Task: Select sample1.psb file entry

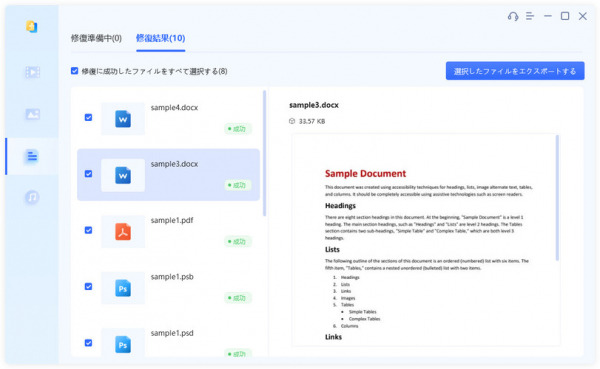Action: click(168, 287)
